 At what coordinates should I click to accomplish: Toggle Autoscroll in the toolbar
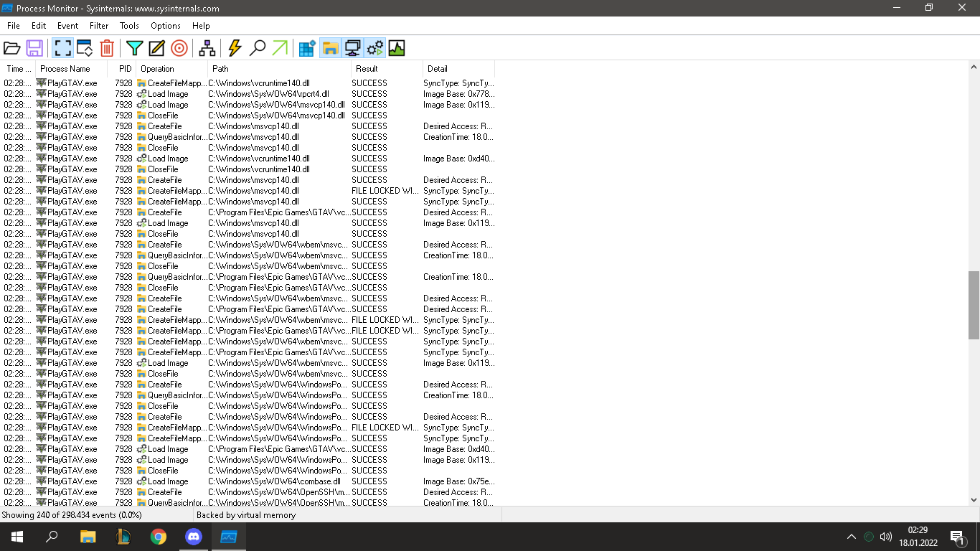click(85, 48)
